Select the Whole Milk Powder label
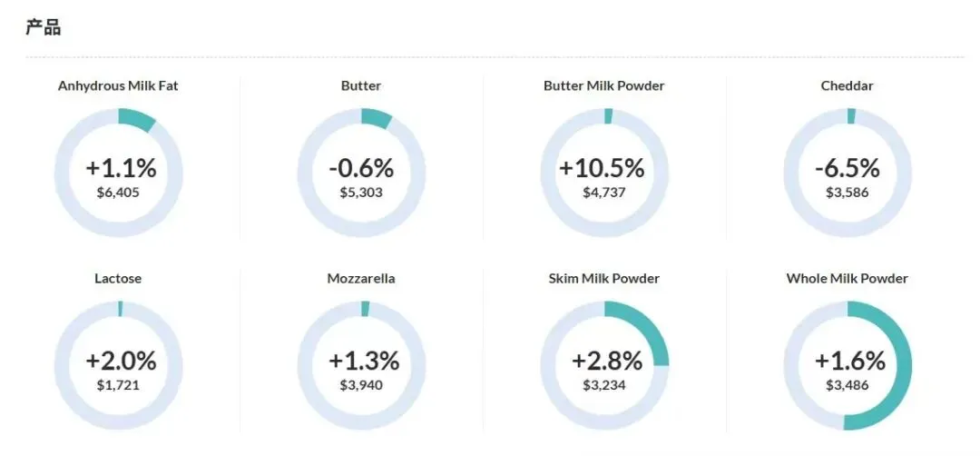 [848, 278]
